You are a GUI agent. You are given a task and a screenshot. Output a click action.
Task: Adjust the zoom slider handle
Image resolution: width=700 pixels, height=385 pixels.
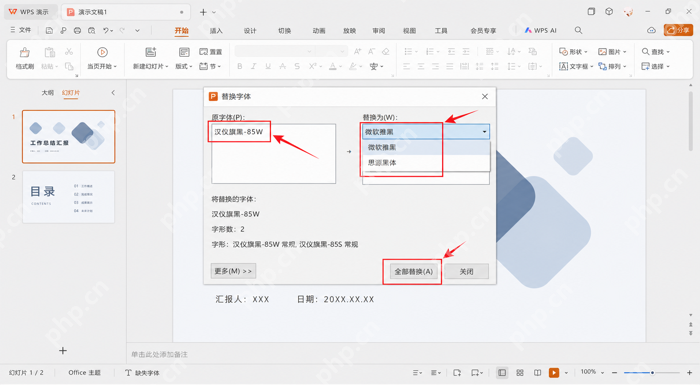click(652, 372)
